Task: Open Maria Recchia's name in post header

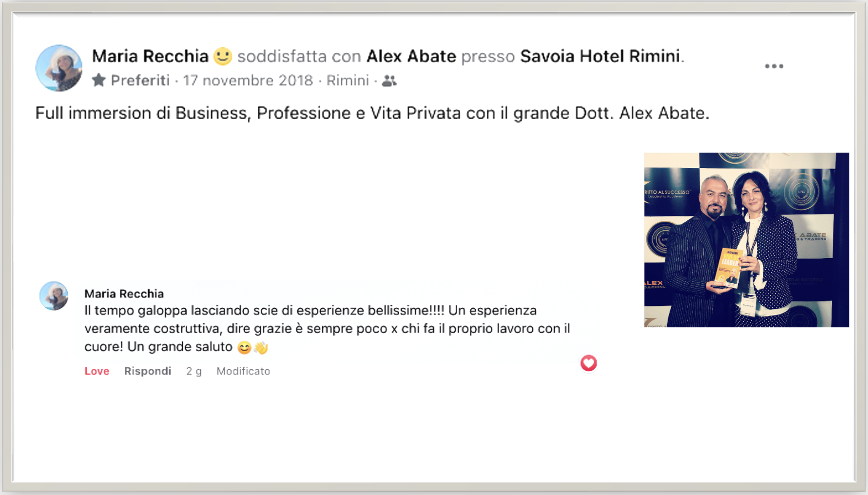Action: pyautogui.click(x=150, y=56)
